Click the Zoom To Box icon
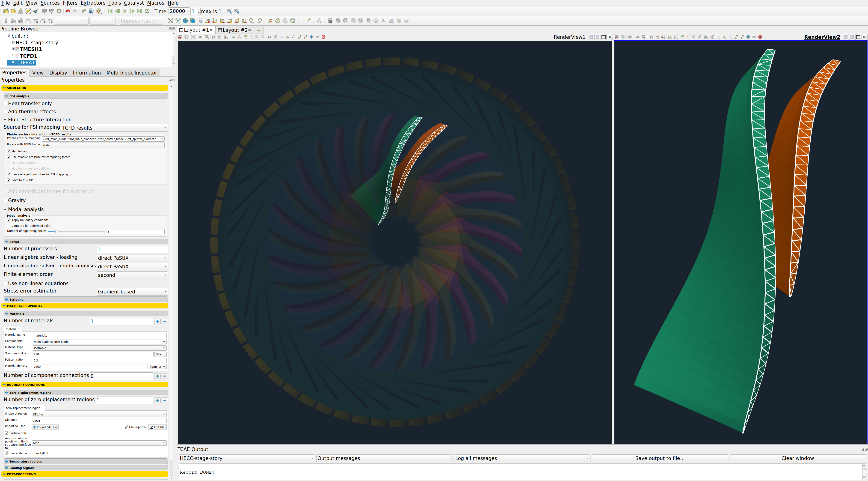 (x=200, y=21)
